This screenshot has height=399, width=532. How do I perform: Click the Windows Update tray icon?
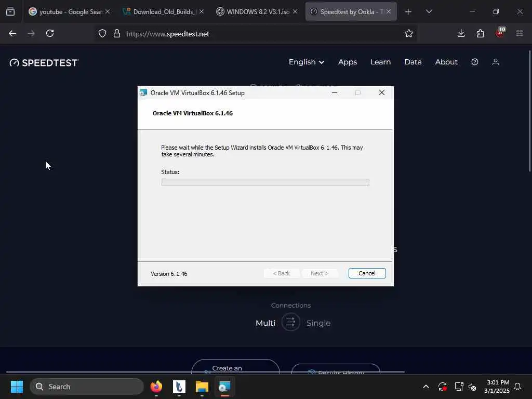(x=443, y=387)
